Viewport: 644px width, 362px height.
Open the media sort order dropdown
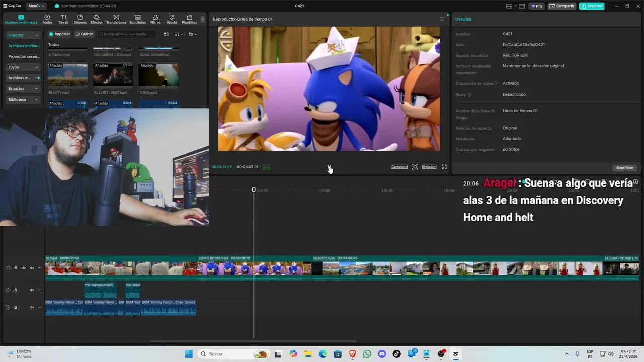tap(179, 34)
